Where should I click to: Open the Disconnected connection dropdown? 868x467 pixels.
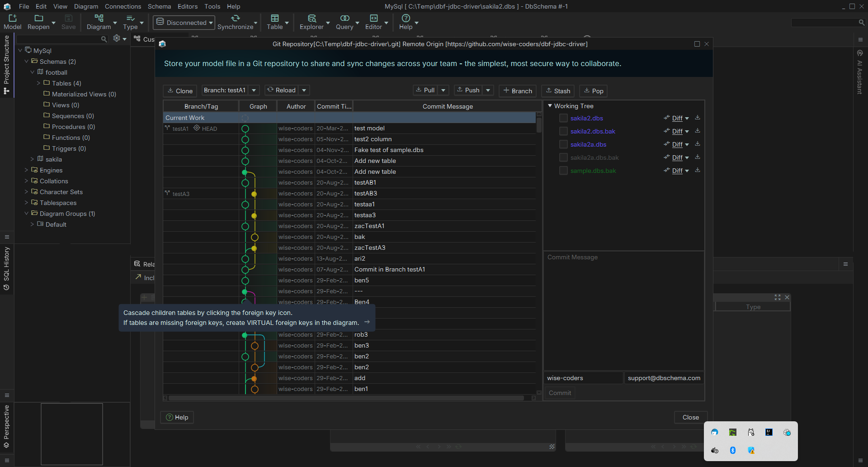[x=184, y=23]
